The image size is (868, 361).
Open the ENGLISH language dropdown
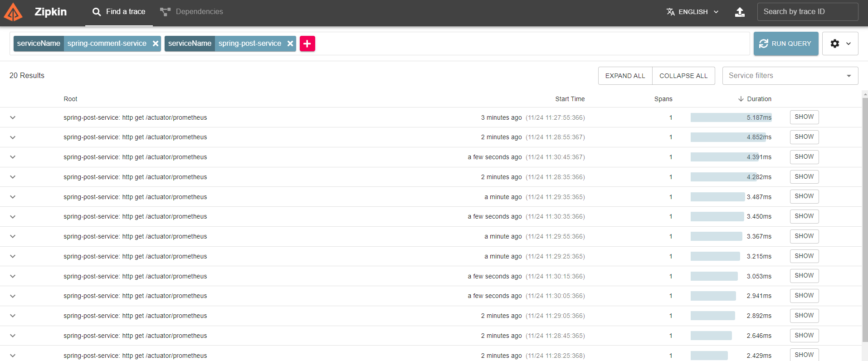click(x=692, y=12)
